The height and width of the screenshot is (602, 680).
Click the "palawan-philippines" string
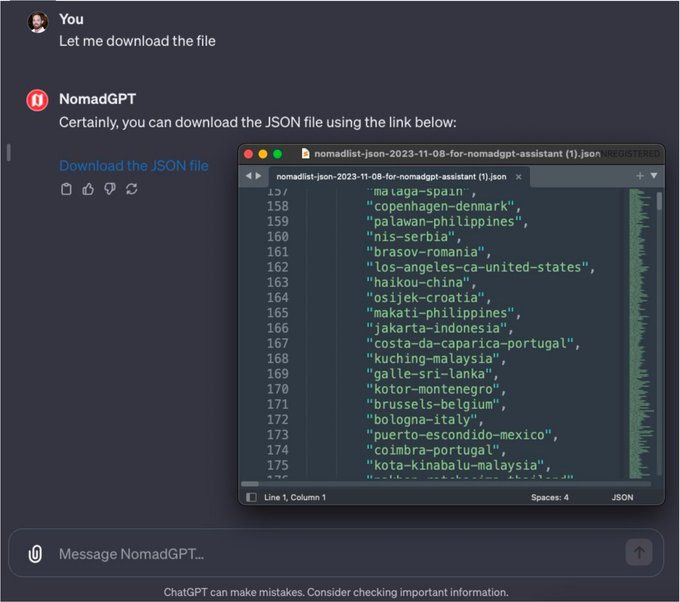click(444, 222)
